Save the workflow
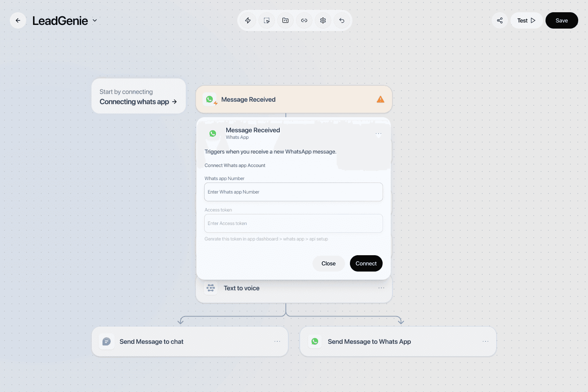This screenshot has height=392, width=588. (561, 20)
